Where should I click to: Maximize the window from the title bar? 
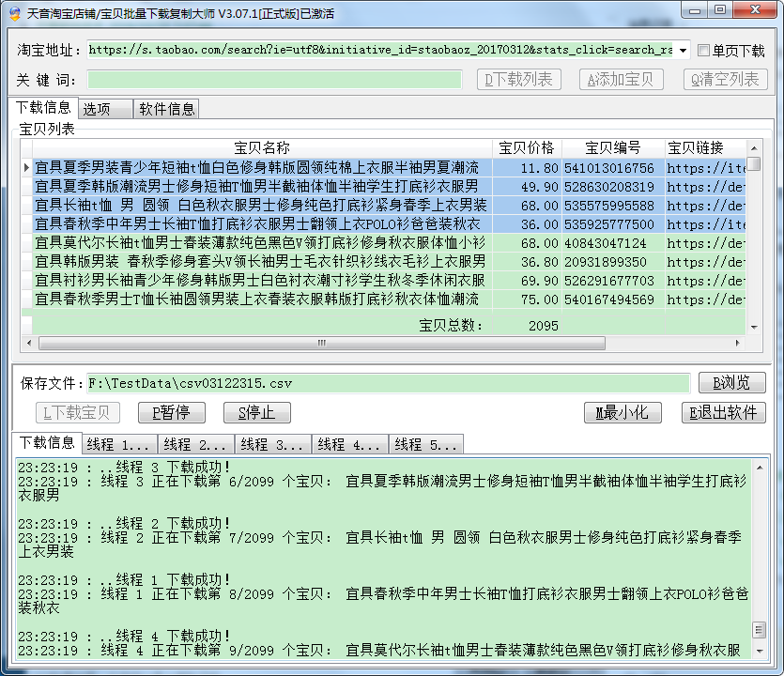720,9
